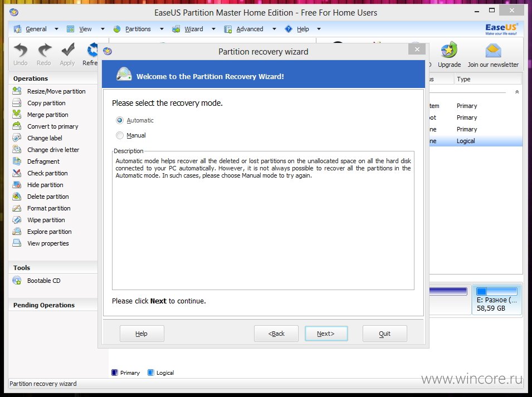532x397 pixels.
Task: Click the Undo toolbar icon
Action: tap(21, 50)
